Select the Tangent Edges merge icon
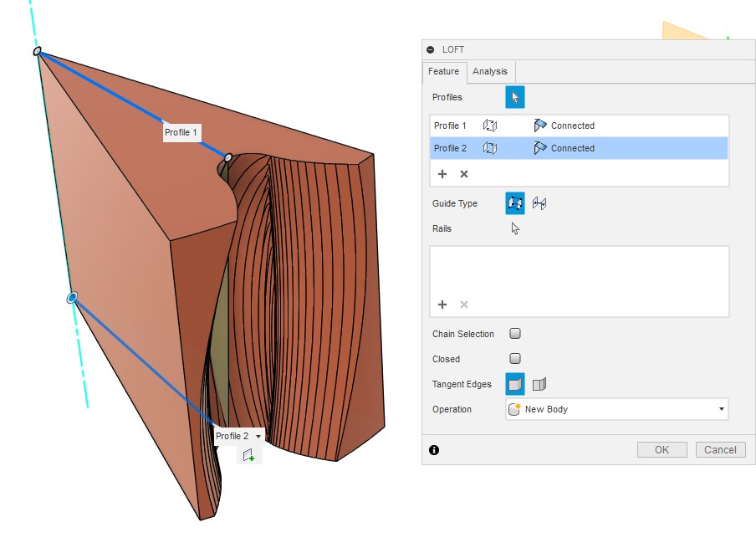This screenshot has width=756, height=553. 514,384
